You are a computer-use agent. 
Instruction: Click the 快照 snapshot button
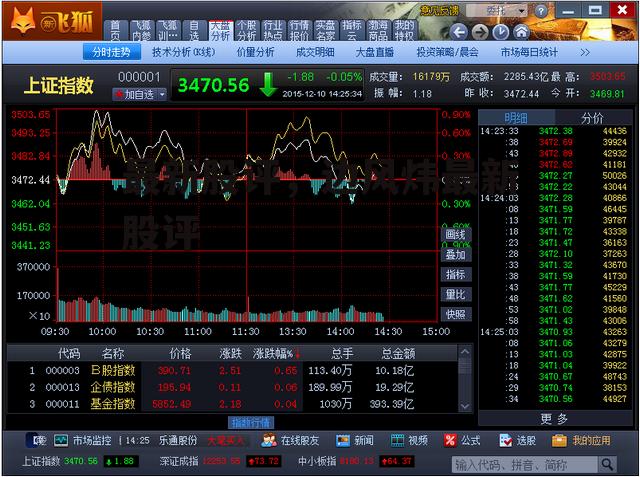(x=456, y=314)
